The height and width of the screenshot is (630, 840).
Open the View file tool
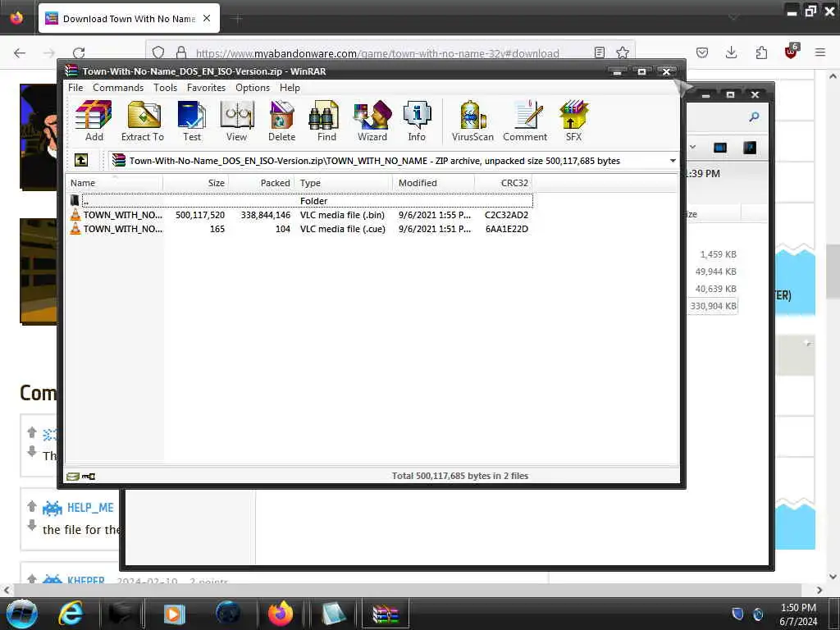(236, 121)
